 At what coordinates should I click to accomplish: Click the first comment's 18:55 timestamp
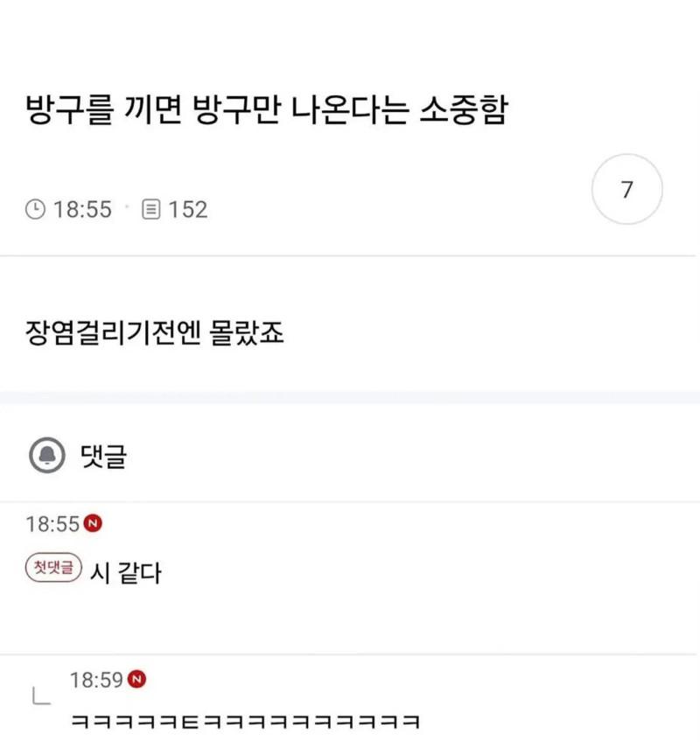click(x=52, y=525)
